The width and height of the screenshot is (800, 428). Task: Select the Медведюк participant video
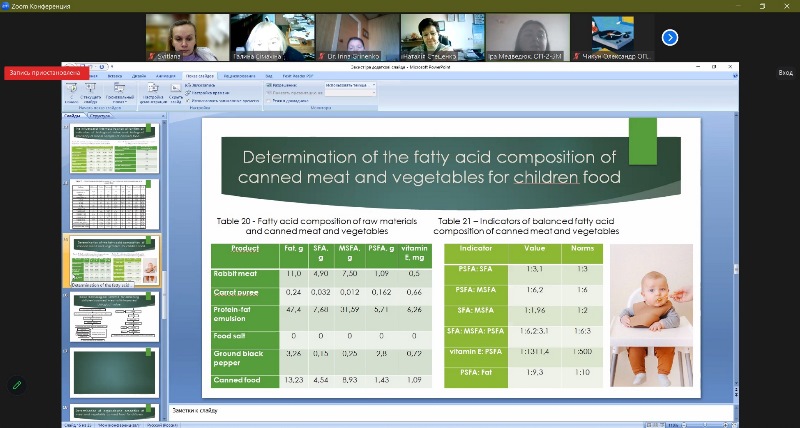click(x=528, y=37)
